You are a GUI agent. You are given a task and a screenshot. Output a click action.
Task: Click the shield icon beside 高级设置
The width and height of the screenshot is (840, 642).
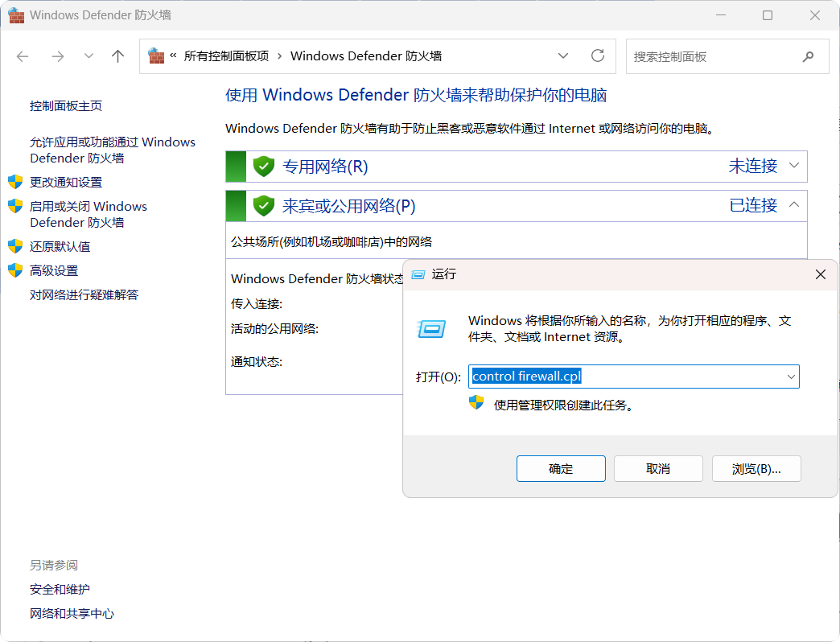click(x=15, y=270)
